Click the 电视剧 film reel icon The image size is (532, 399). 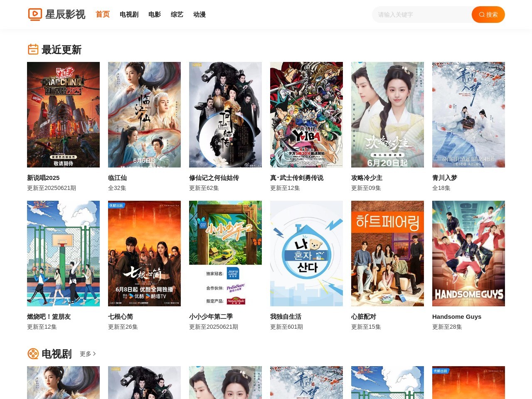tap(33, 354)
